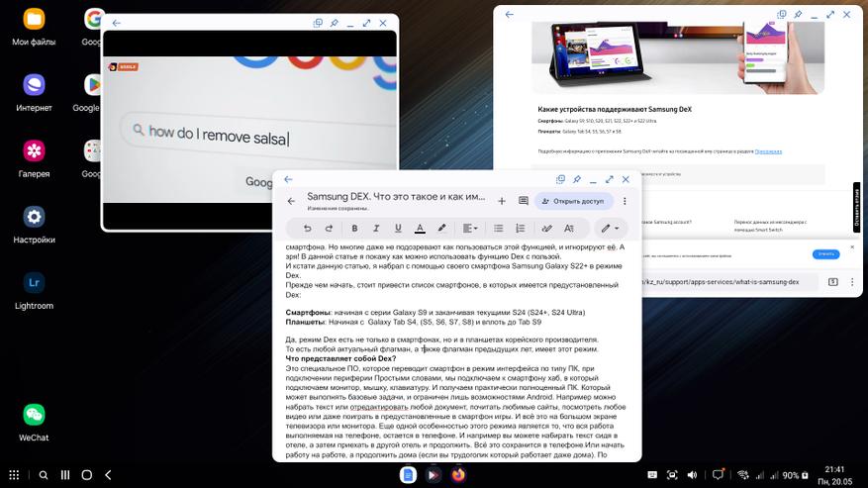Viewport: 868px width, 488px height.
Task: Open the highlight color marker tool
Action: coord(441,229)
